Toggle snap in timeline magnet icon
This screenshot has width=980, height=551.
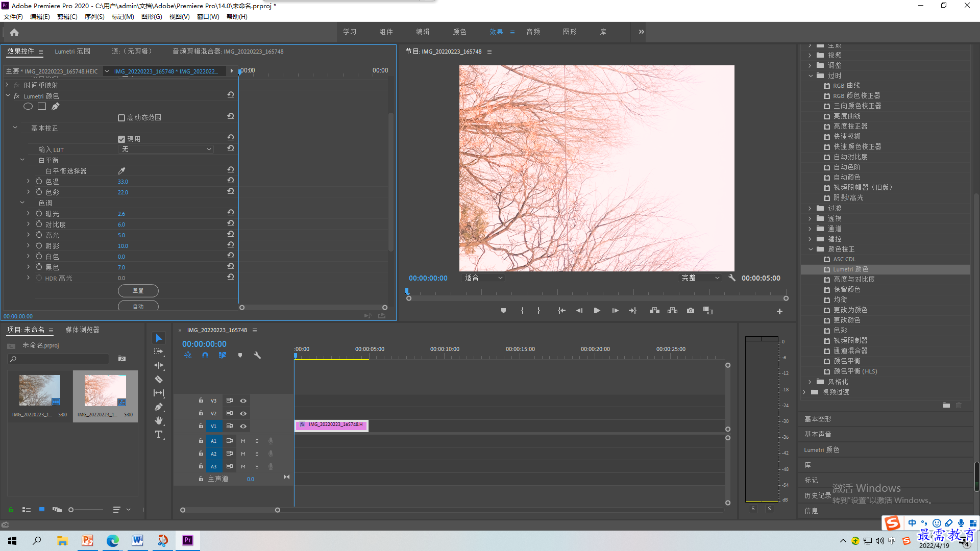[205, 355]
